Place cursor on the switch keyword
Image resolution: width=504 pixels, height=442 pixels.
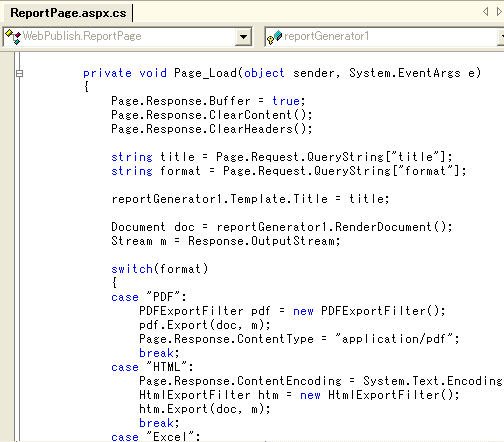pyautogui.click(x=132, y=269)
